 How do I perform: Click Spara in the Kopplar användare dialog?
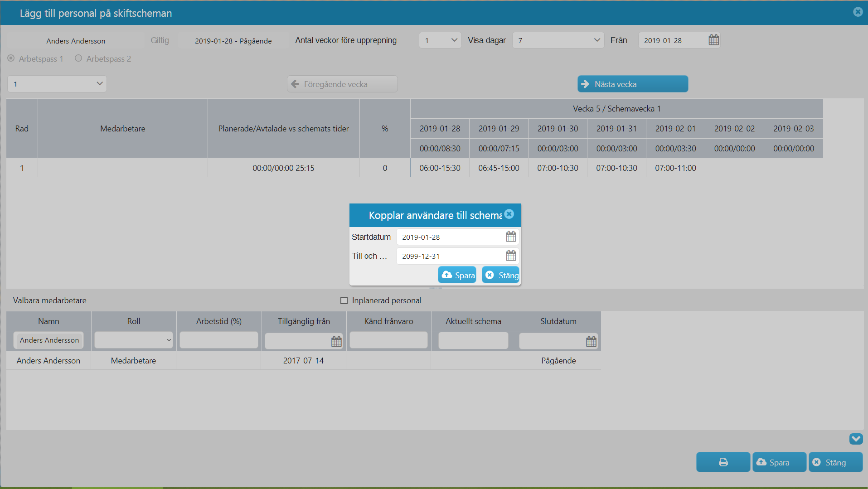click(457, 275)
